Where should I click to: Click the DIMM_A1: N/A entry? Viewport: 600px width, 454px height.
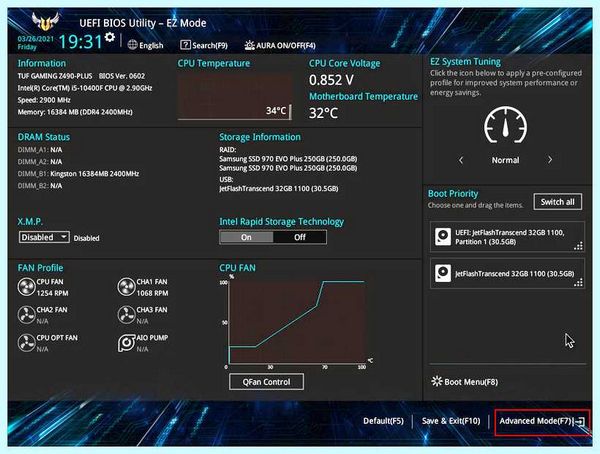40,150
